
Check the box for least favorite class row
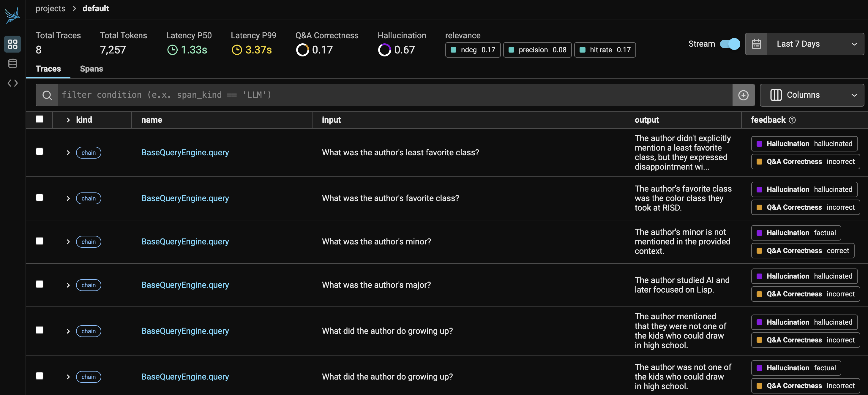pos(40,151)
